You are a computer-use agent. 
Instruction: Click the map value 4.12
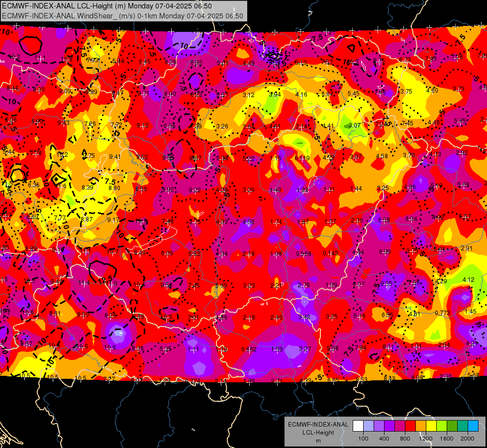(469, 280)
